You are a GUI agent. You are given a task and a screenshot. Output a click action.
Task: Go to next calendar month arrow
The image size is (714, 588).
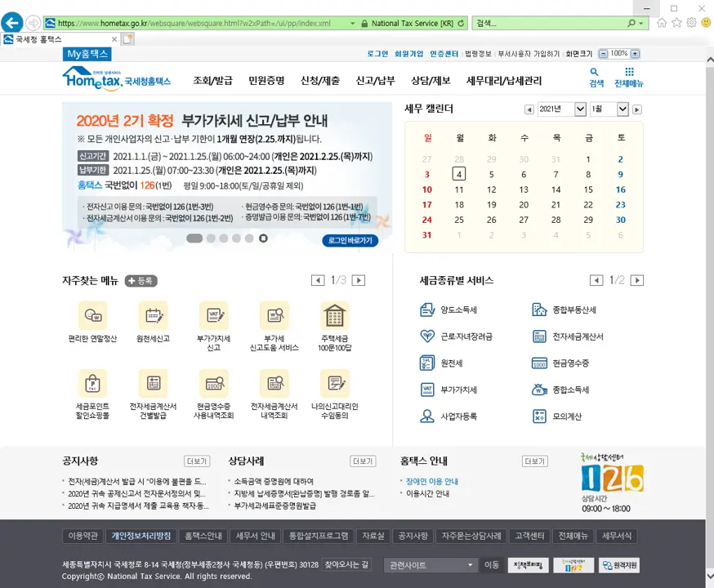click(637, 109)
